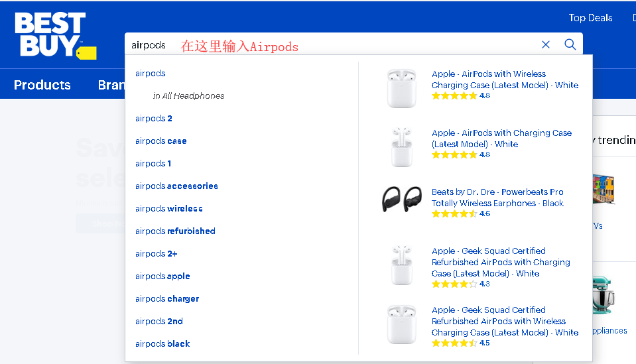The width and height of the screenshot is (636, 364).
Task: Open Refurbished AirPods Wireless Charging Case thumbnail
Action: point(401,324)
